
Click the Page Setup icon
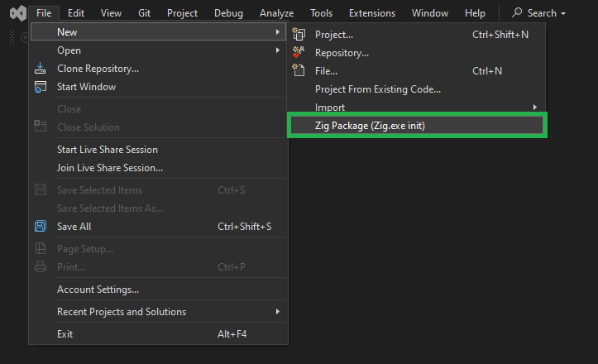click(40, 248)
